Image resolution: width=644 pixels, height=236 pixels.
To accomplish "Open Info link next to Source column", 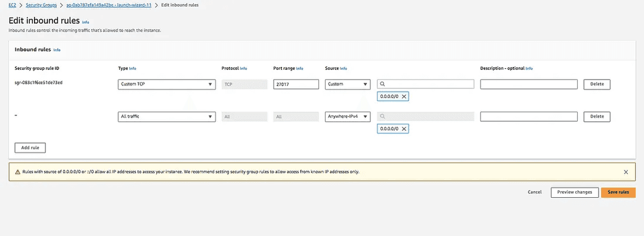I will point(343,68).
